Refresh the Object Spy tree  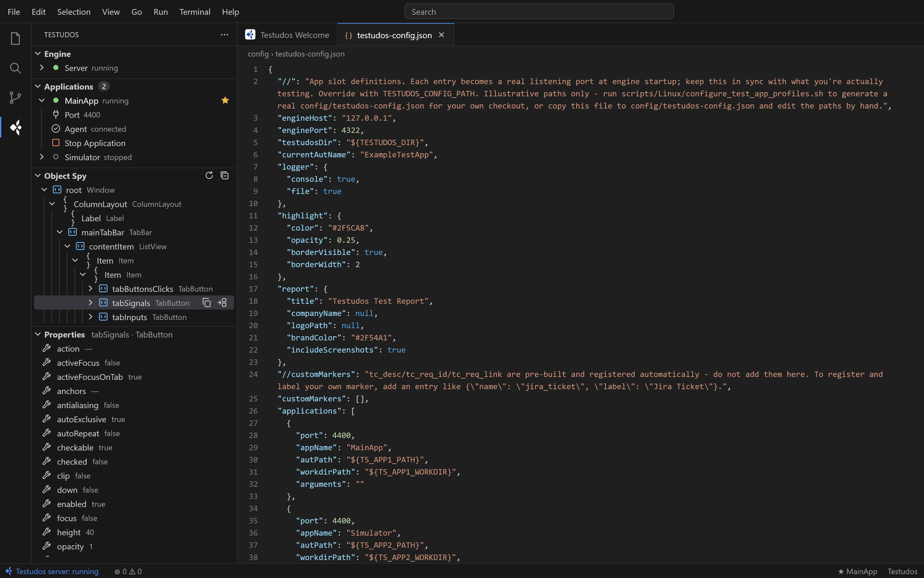pos(209,175)
